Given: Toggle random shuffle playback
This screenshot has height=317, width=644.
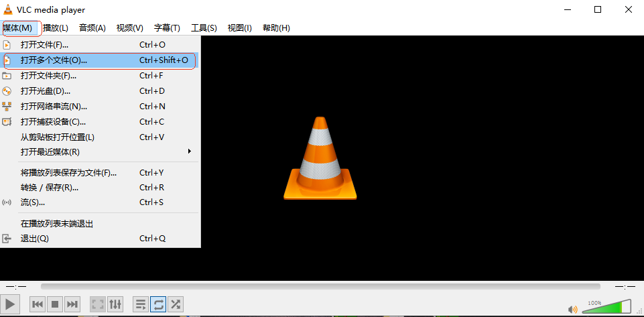Looking at the screenshot, I should [176, 304].
